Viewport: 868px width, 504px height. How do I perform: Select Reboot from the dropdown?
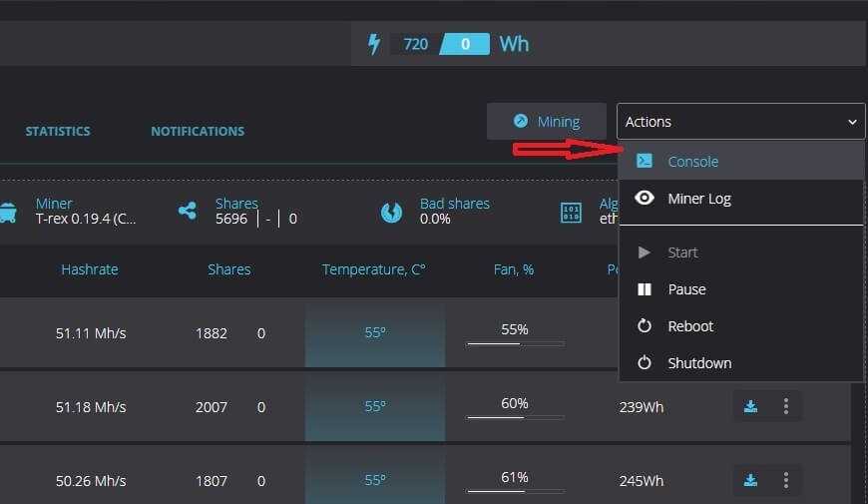pos(690,326)
